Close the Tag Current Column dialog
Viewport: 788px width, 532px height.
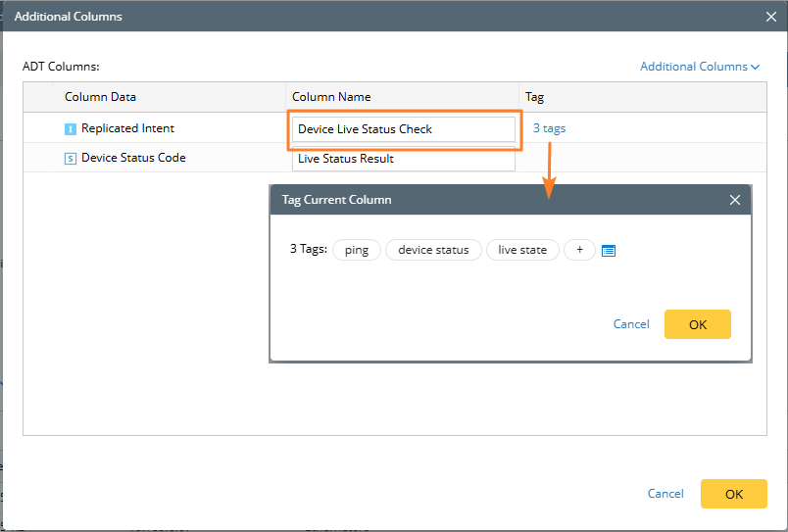[735, 200]
